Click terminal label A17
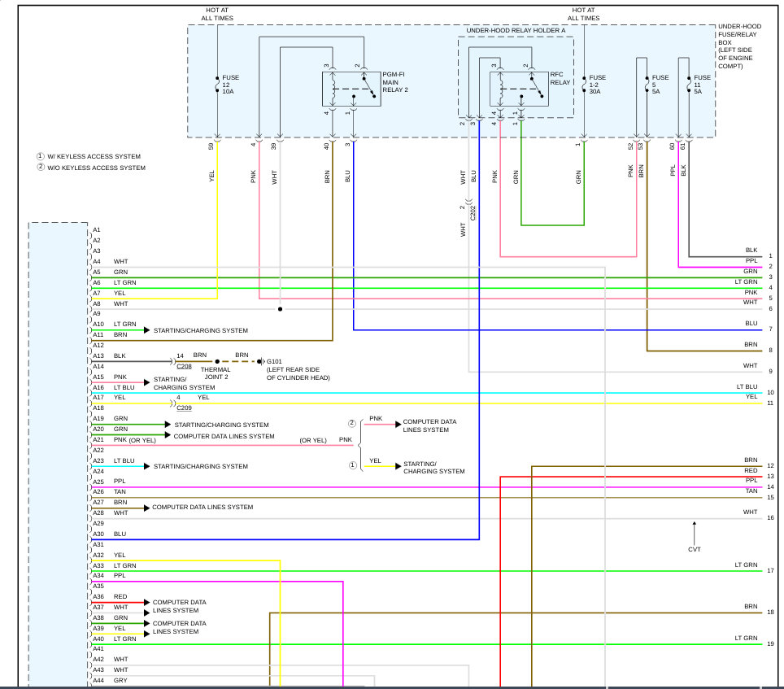Image resolution: width=784 pixels, height=689 pixels. [98, 398]
